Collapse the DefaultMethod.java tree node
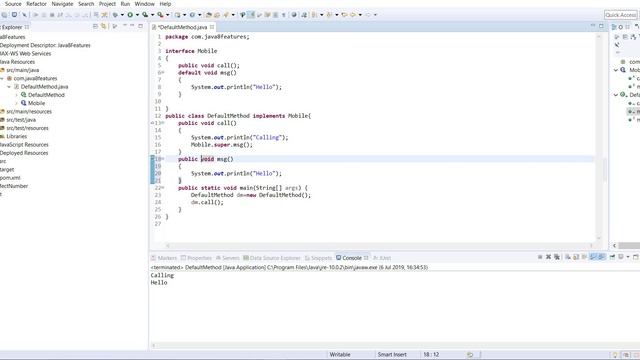 9,87
